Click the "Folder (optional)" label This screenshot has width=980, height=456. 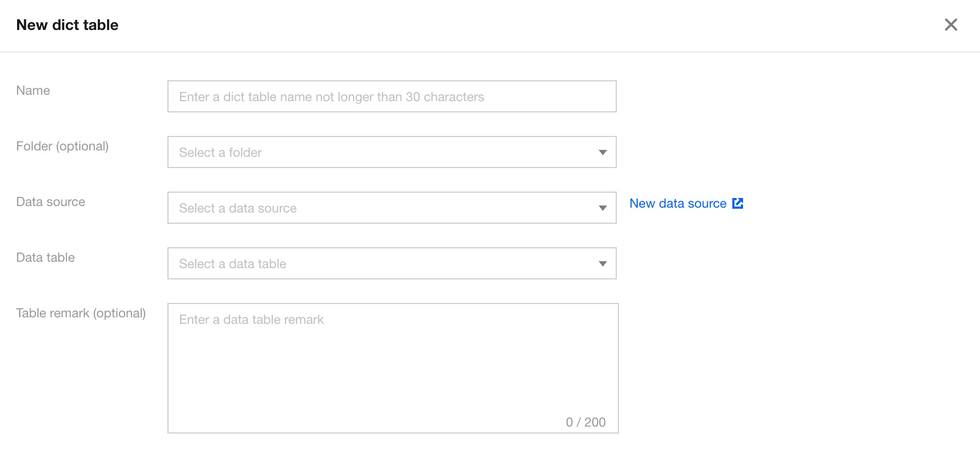tap(62, 146)
